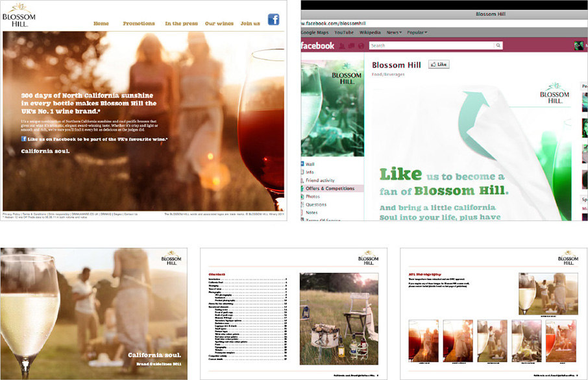Click the Blossom Hill logo on website
This screenshot has width=588, height=380.
(x=19, y=15)
